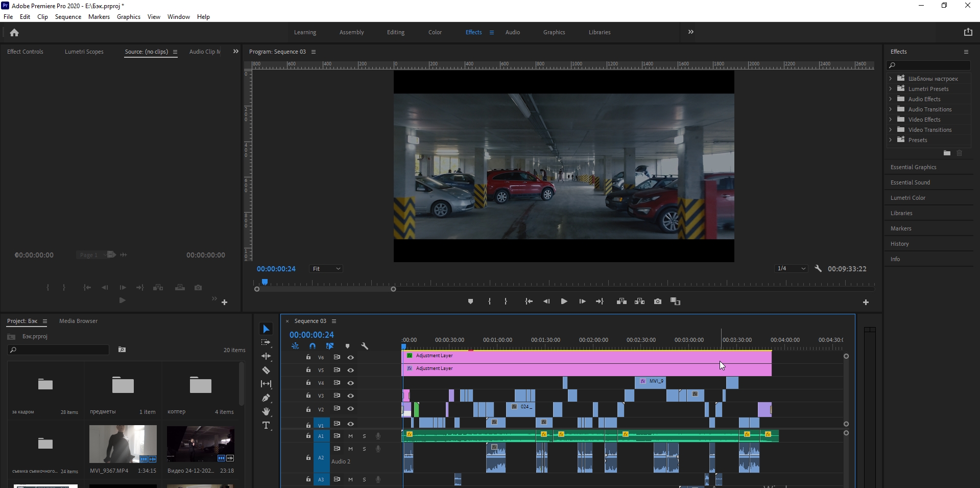Export frame with camera icon in Program monitor
This screenshot has width=980, height=488.
(658, 301)
